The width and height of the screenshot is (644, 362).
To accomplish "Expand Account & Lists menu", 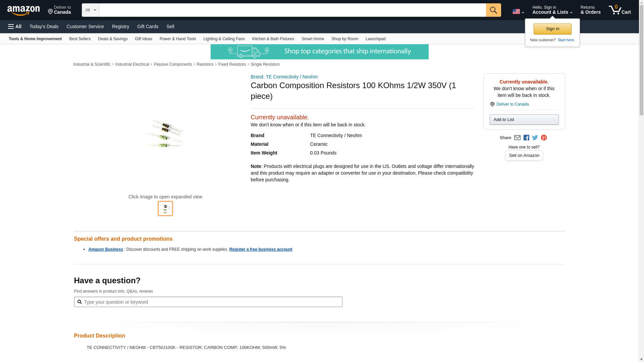I will pos(552,10).
